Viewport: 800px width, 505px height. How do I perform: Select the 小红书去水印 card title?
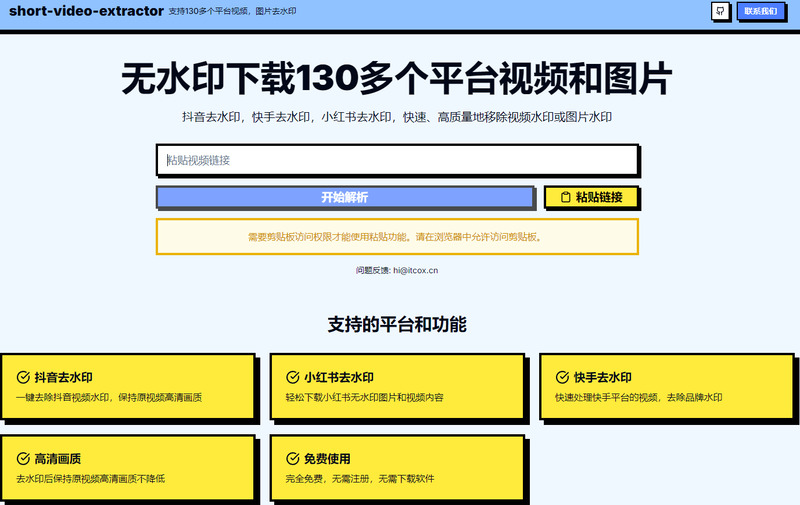(339, 377)
